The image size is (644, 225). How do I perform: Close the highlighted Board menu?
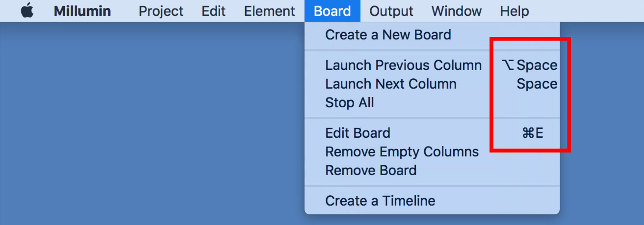(332, 11)
